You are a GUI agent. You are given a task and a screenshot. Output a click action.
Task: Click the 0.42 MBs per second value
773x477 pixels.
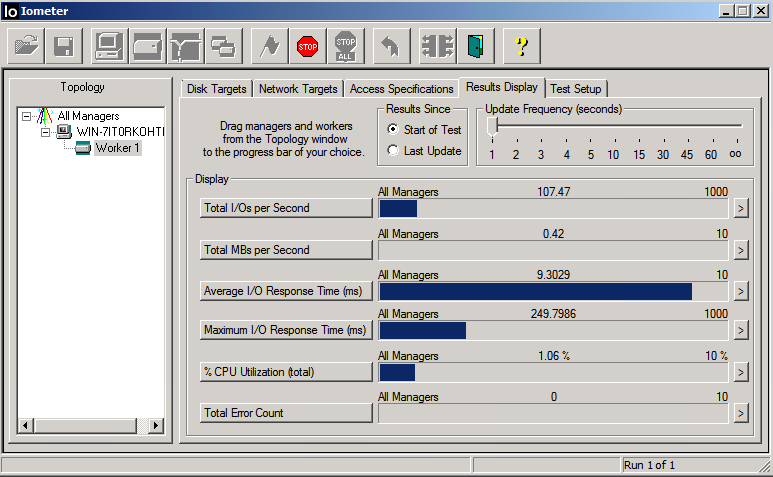[553, 234]
